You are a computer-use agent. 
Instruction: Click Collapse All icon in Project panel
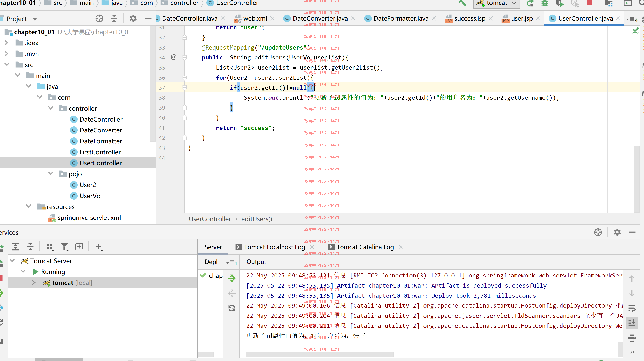pos(114,18)
